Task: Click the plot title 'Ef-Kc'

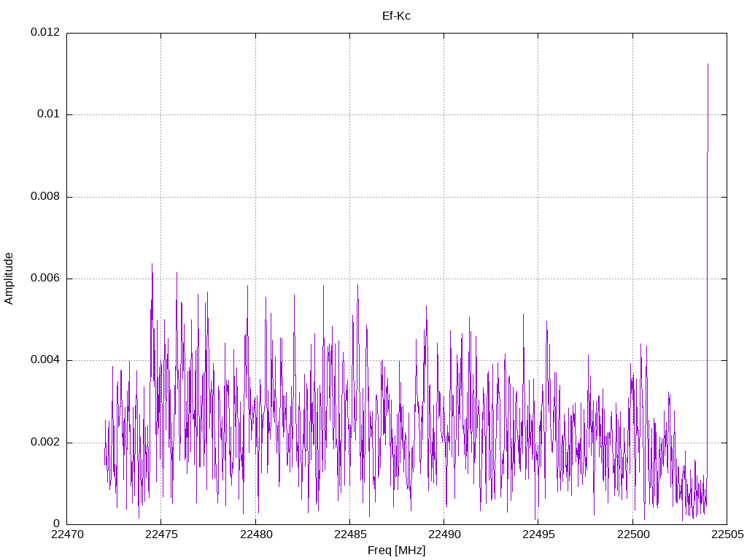Action: coord(396,16)
